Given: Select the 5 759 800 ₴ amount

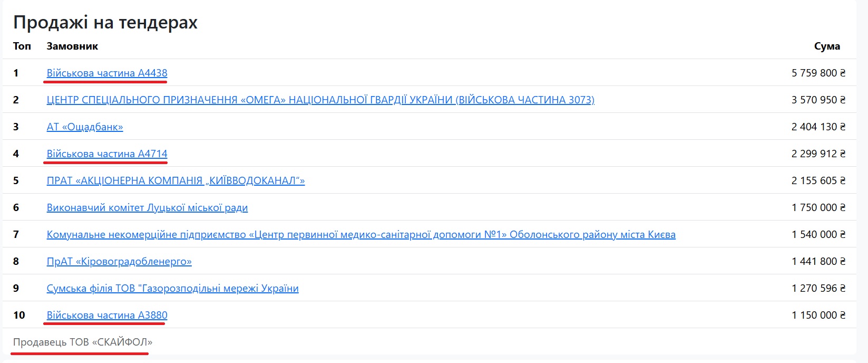Looking at the screenshot, I should 818,73.
